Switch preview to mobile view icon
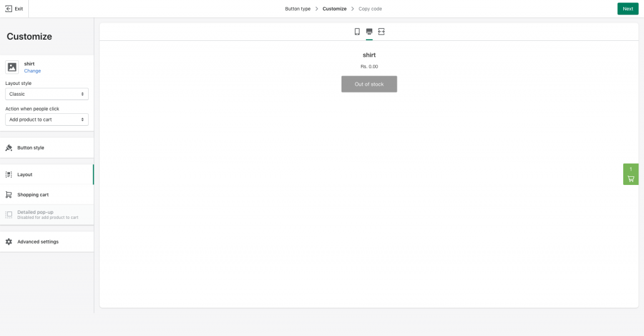 357,31
